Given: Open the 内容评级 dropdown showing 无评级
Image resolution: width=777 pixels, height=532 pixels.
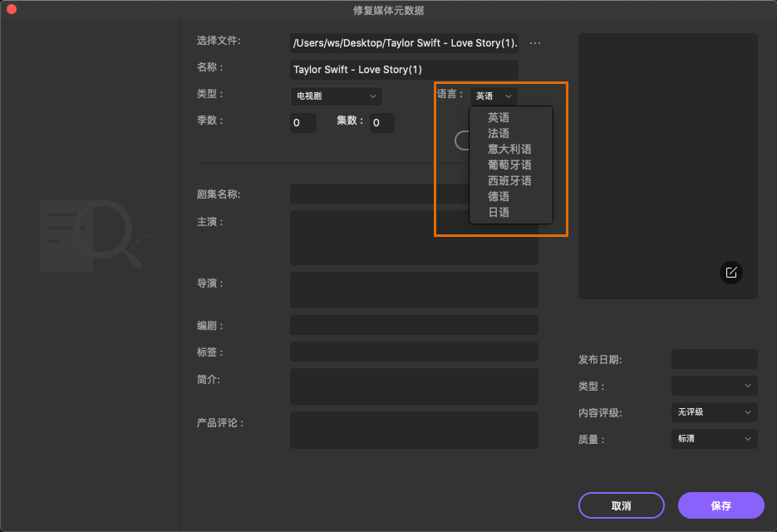Looking at the screenshot, I should (x=713, y=412).
